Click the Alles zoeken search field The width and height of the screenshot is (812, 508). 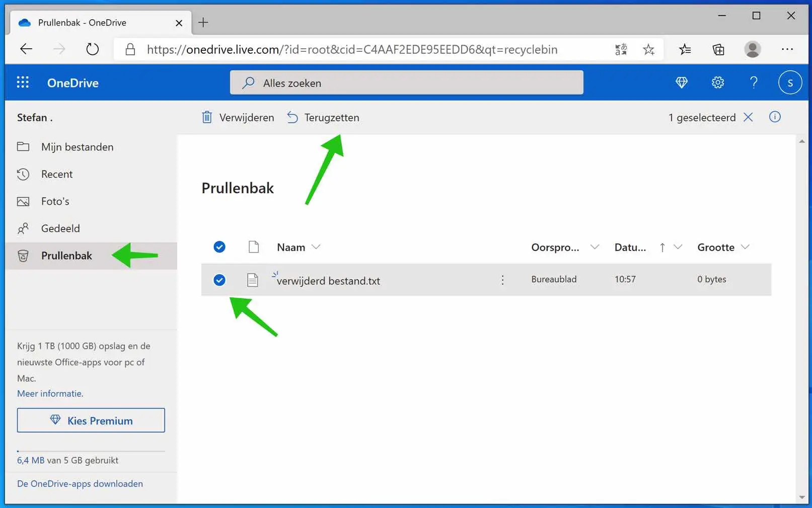(407, 82)
